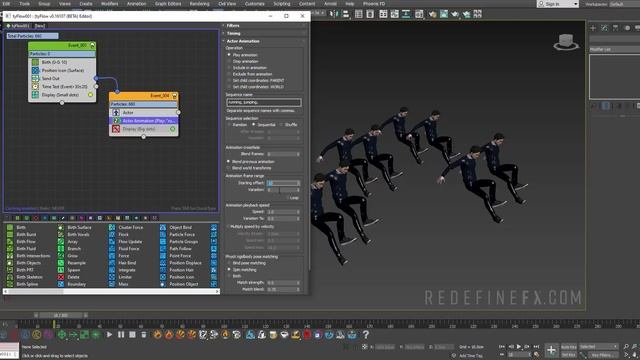Select the Integrate operator icon
The image size is (640, 360).
[x=112, y=270]
